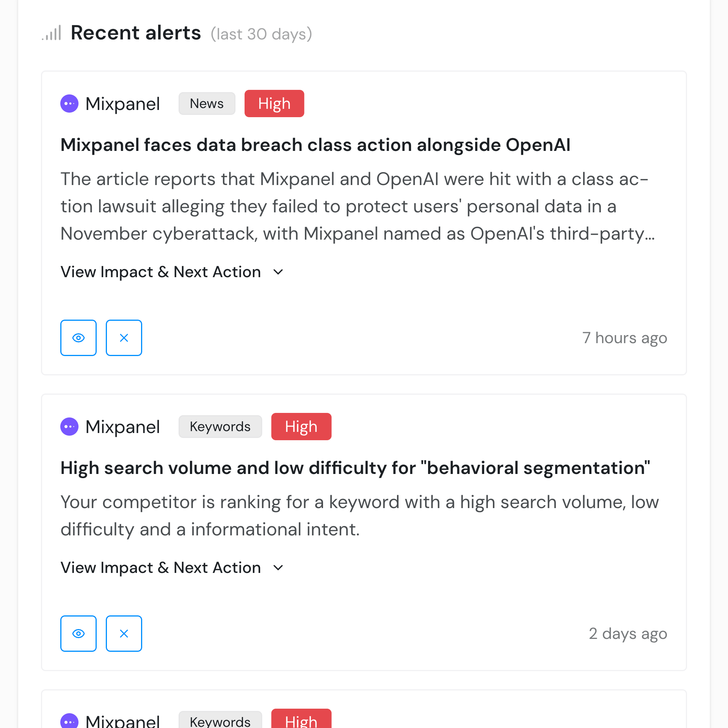
Task: Click Mixpanel logo in the behavioral segmentation alert
Action: 69,427
